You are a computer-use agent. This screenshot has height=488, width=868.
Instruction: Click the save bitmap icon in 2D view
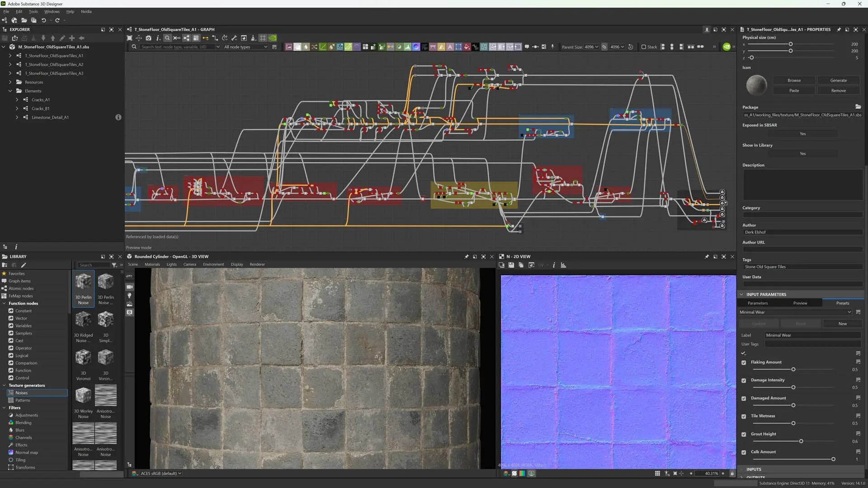pyautogui.click(x=511, y=265)
